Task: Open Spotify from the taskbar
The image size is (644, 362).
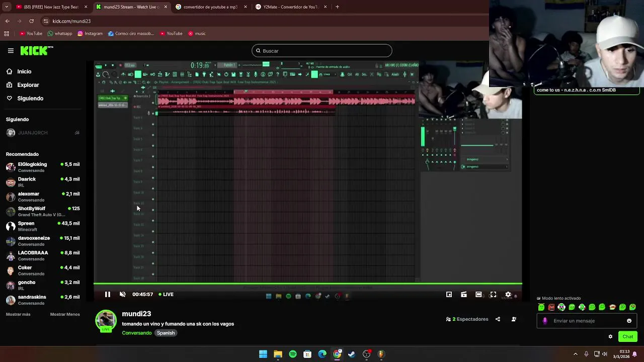Action: (293, 354)
